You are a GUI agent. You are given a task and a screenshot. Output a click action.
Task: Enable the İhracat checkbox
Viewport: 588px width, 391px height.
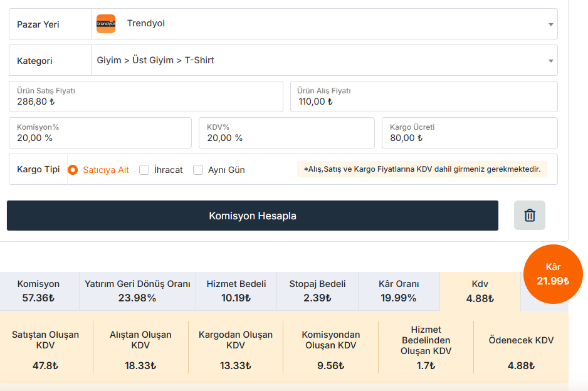[144, 170]
